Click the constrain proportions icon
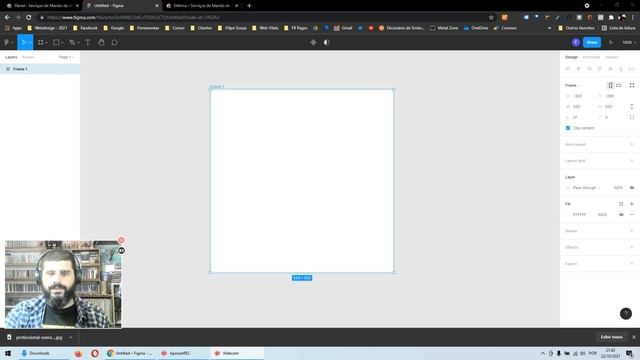The width and height of the screenshot is (640, 360). tap(632, 107)
